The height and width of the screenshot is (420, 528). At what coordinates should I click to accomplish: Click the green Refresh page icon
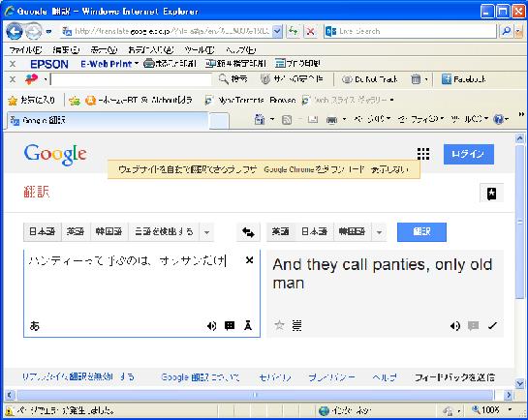point(294,31)
